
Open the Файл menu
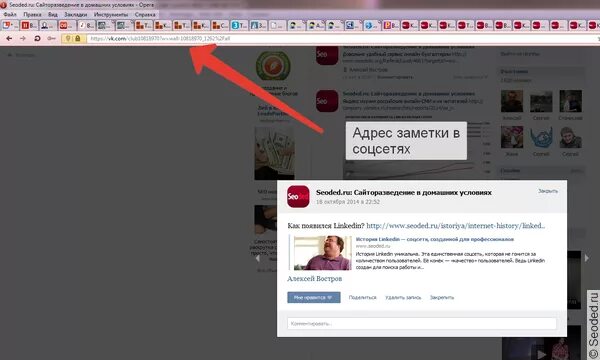10,14
